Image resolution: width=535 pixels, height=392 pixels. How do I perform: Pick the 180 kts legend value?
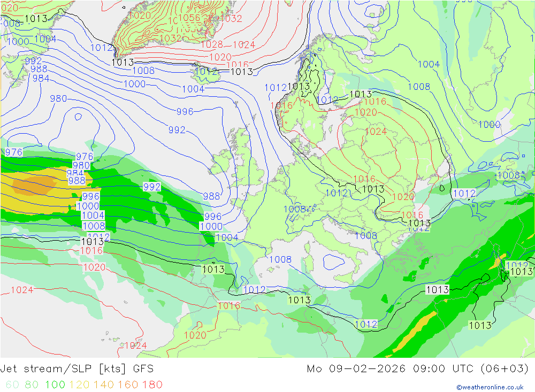pos(152,385)
